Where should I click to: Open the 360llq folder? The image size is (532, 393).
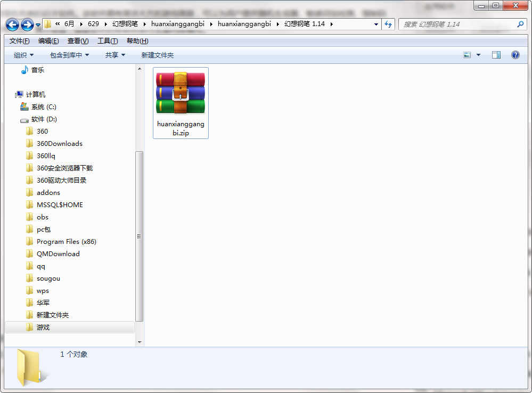[46, 156]
